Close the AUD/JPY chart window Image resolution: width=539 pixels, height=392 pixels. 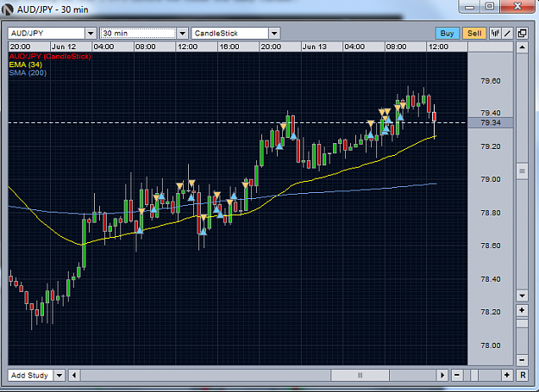coord(517,6)
